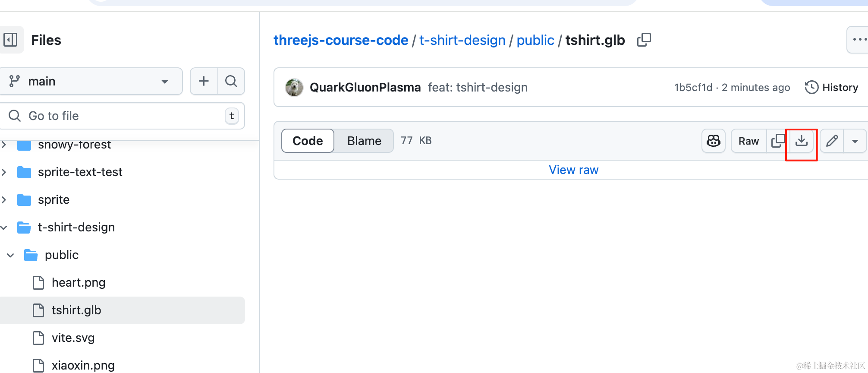Open the Copilot icon button
Viewport: 868px width, 373px height.
(714, 141)
